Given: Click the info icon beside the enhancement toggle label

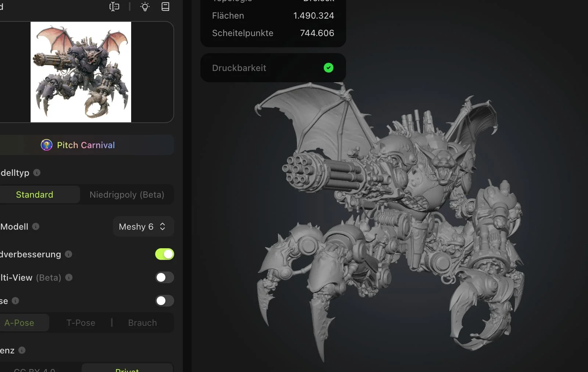Looking at the screenshot, I should [x=68, y=254].
